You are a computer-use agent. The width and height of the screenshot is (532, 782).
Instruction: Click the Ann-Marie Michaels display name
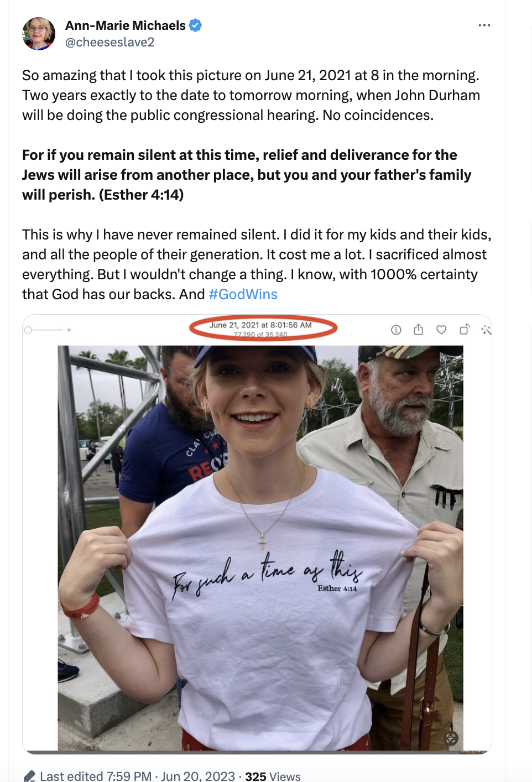coord(126,25)
